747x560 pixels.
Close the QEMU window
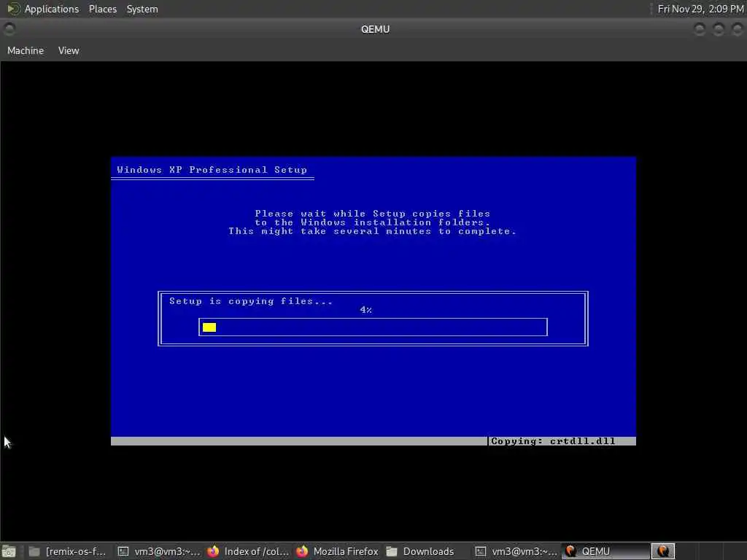(737, 29)
